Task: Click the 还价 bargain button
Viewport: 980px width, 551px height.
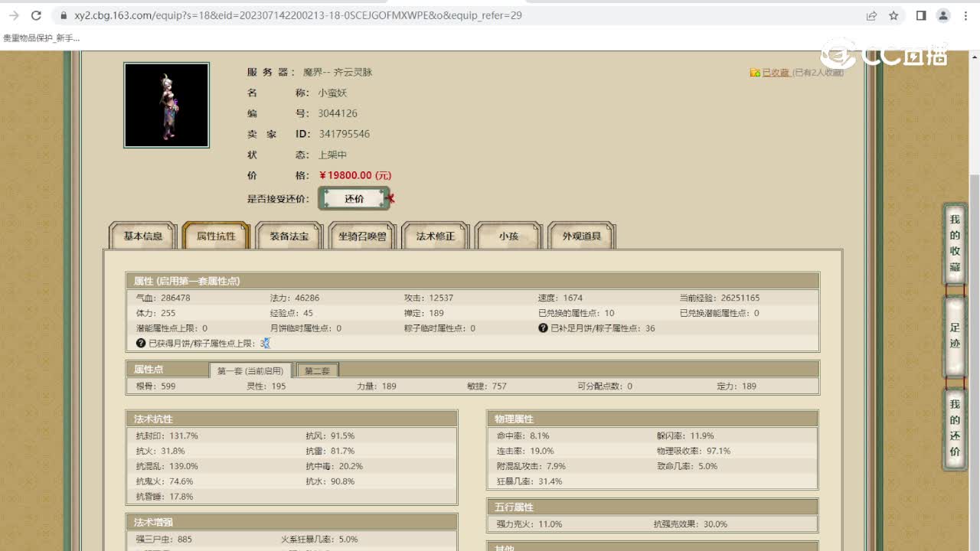Action: coord(354,197)
